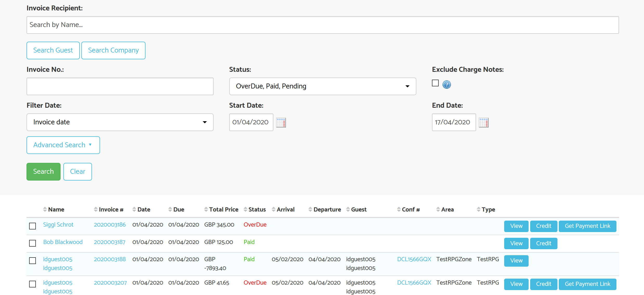This screenshot has height=295, width=644.
Task: Open DCL1566GQX link in invoice 2020003207 row
Action: 414,283
